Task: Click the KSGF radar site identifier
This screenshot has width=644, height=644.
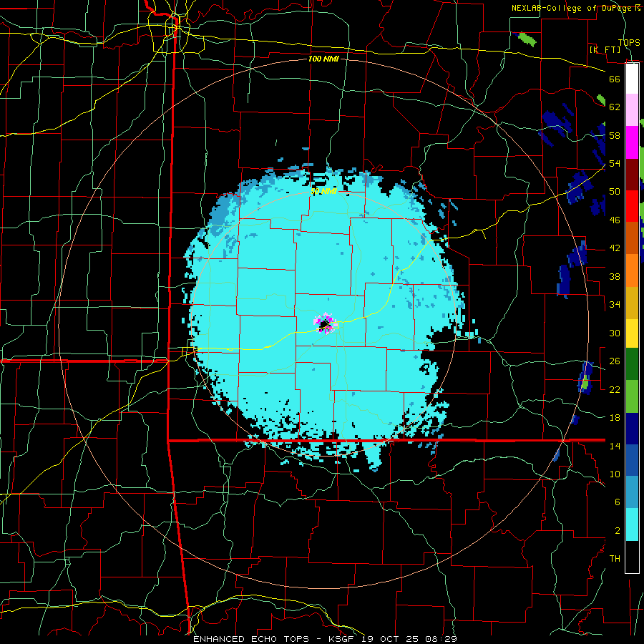Action: (x=343, y=639)
